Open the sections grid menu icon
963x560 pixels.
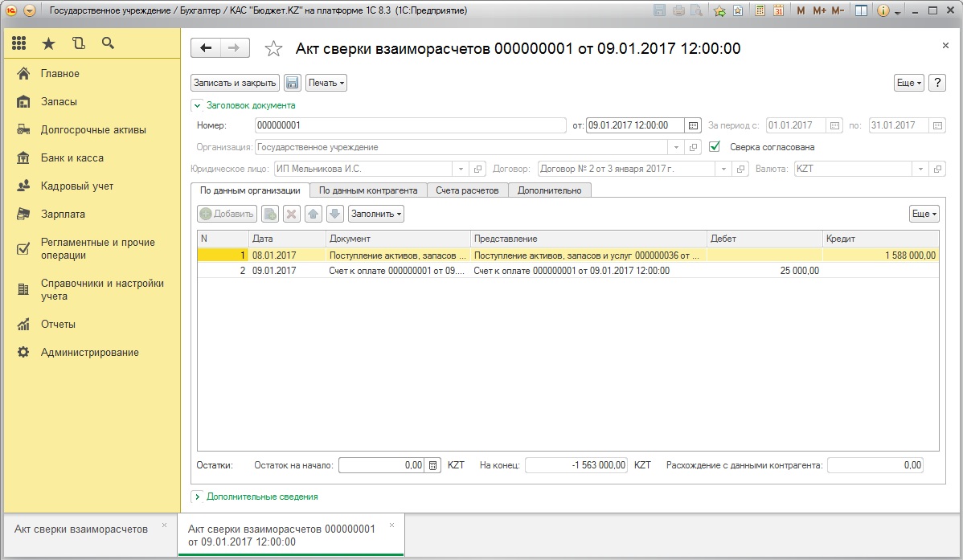(x=19, y=43)
